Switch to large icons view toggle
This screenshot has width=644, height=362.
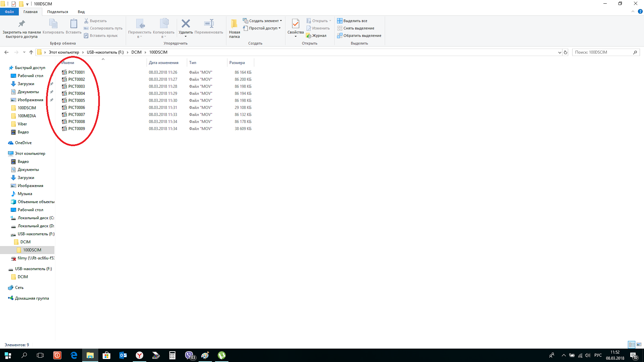[639, 345]
